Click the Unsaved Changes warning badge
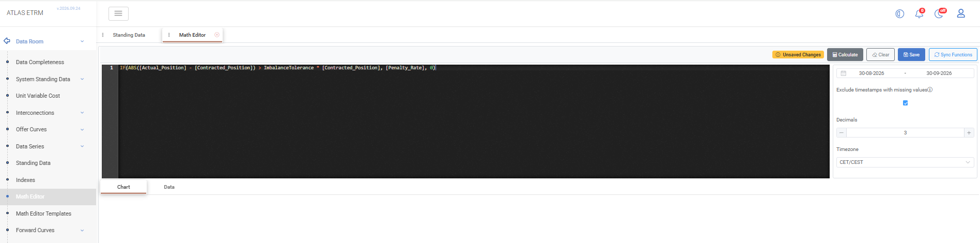980x243 pixels. 798,54
